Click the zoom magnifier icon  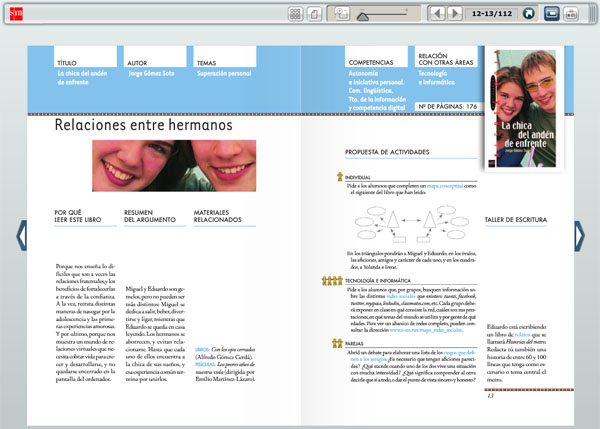343,14
